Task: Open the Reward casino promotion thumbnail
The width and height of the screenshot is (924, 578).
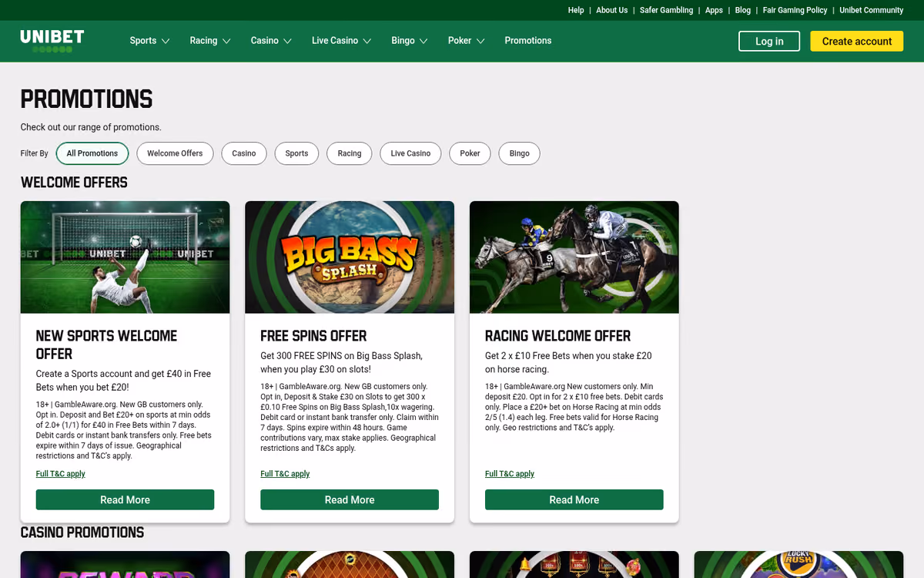Action: [125, 564]
